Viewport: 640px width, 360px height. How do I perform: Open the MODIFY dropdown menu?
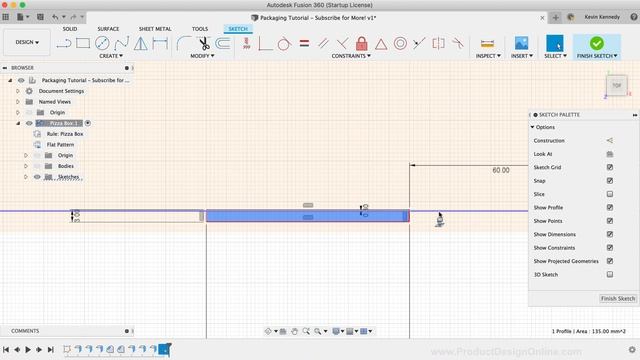point(202,56)
